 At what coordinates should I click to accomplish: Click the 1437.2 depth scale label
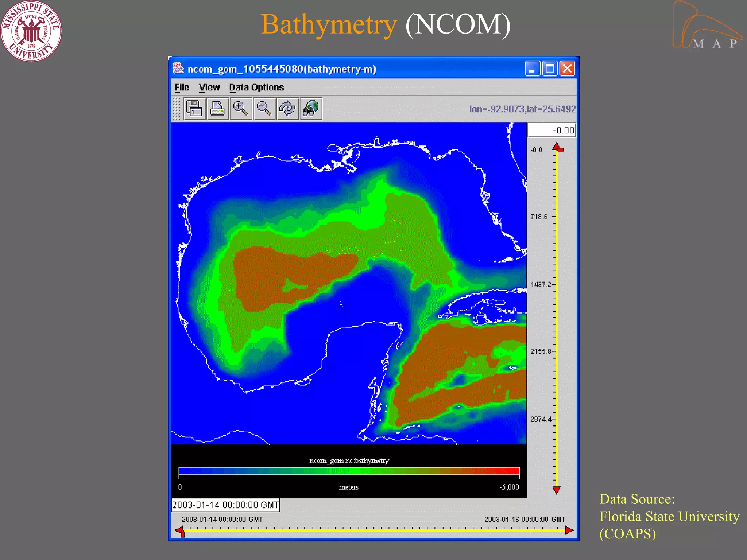tap(541, 284)
